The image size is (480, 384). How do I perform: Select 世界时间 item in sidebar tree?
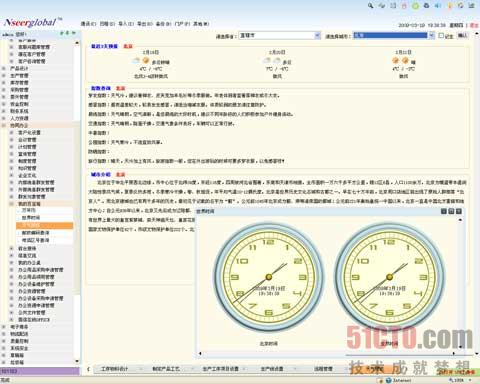(x=31, y=218)
